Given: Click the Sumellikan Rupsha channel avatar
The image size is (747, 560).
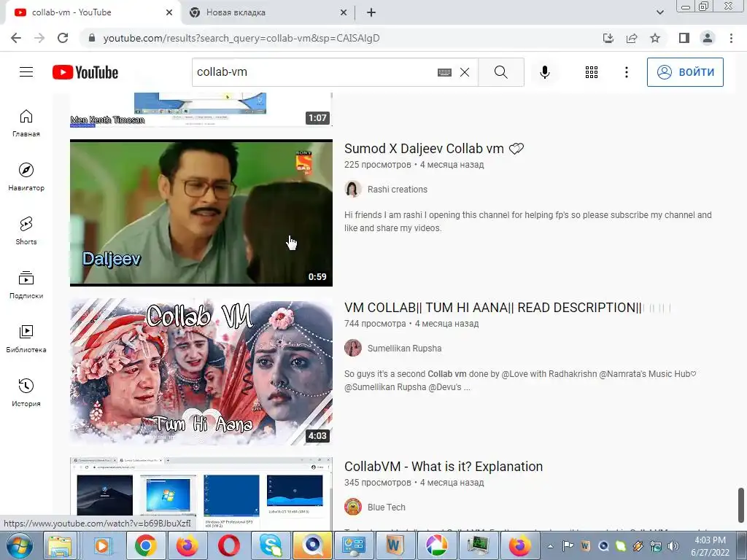Looking at the screenshot, I should coord(352,349).
